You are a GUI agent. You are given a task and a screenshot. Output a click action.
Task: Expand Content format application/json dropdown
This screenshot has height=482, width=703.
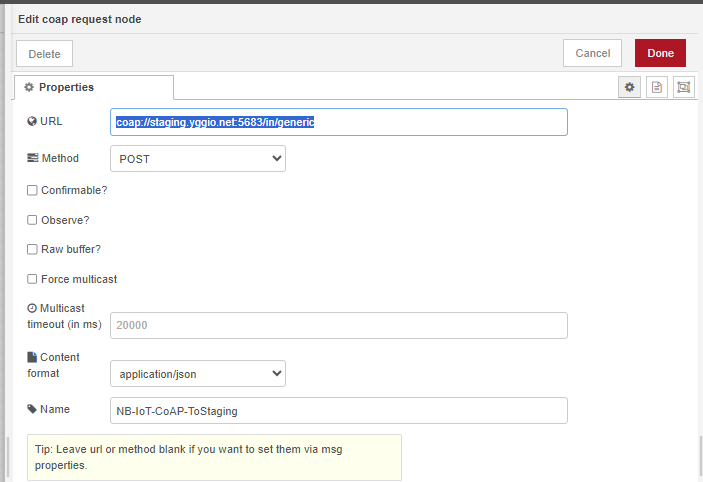[197, 373]
